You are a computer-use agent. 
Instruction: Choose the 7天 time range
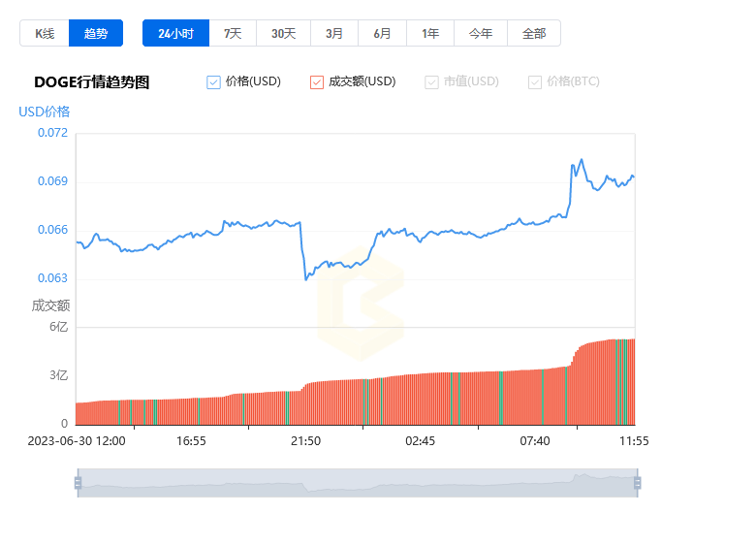coord(233,33)
